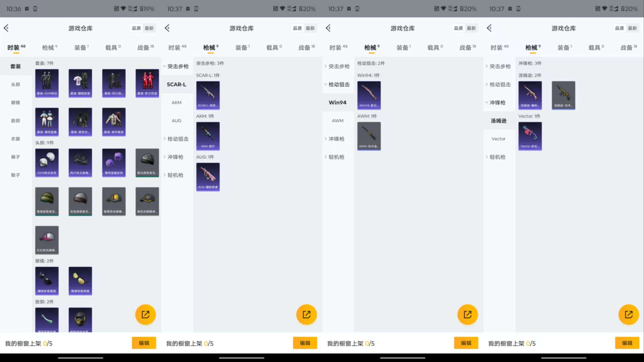Expand the 栓动狙击 category
644x362 pixels.
[x=177, y=139]
